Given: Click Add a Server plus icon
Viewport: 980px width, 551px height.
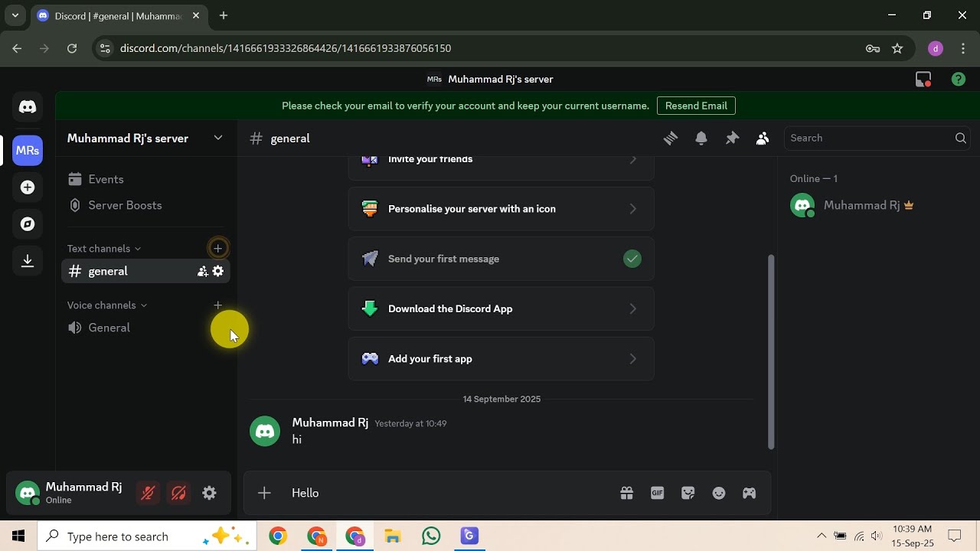Looking at the screenshot, I should click(28, 187).
